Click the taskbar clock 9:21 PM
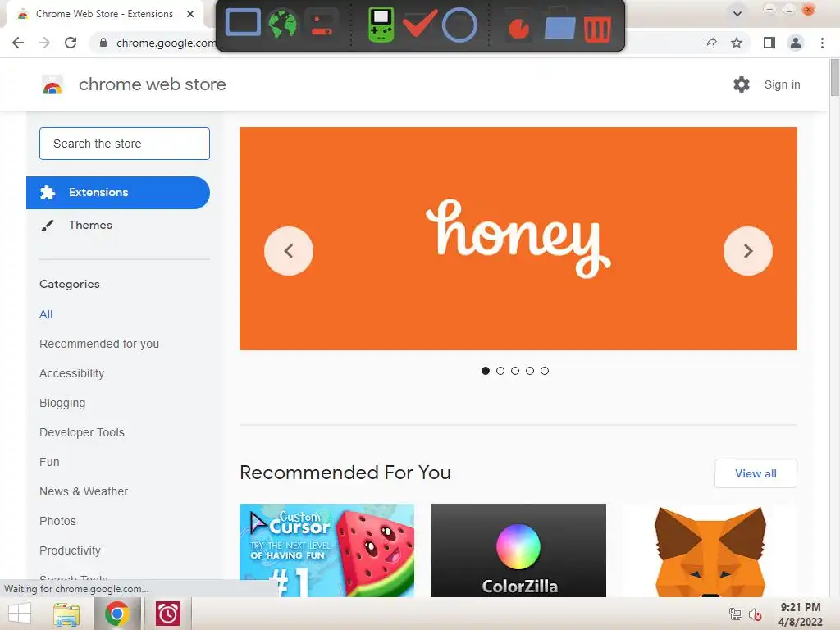The width and height of the screenshot is (840, 630). [801, 608]
